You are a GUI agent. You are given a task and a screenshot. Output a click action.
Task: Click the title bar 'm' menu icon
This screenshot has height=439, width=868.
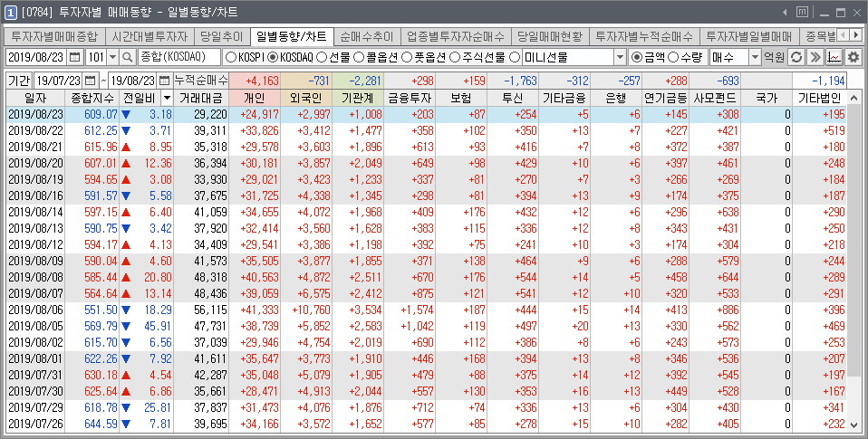pos(802,12)
